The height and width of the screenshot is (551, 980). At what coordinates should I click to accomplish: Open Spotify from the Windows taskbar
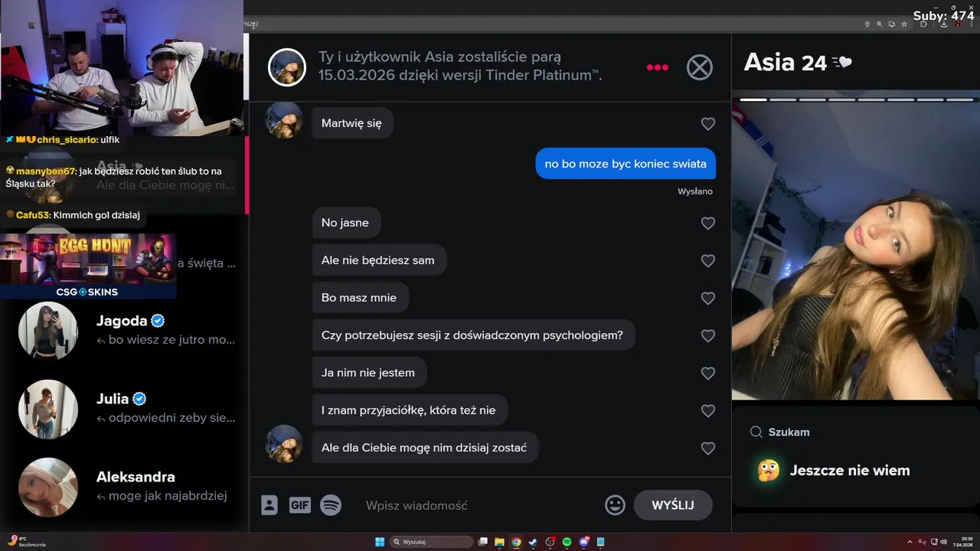click(567, 542)
